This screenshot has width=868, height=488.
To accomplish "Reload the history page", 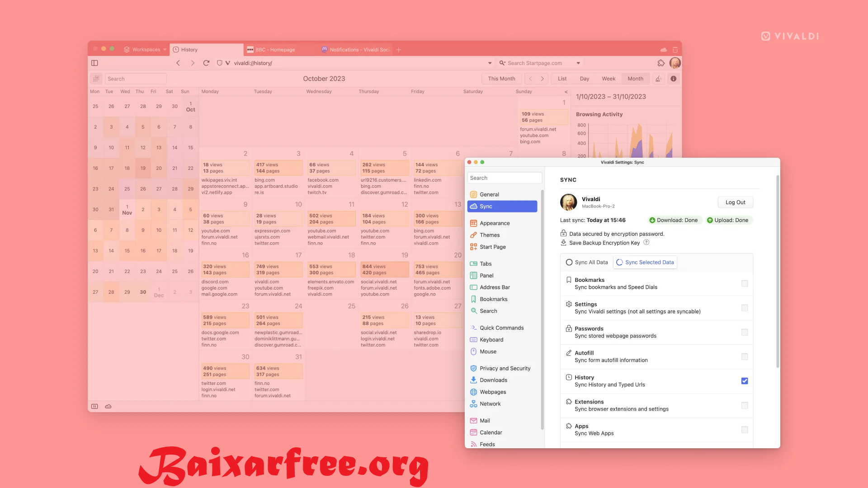I will tap(206, 63).
